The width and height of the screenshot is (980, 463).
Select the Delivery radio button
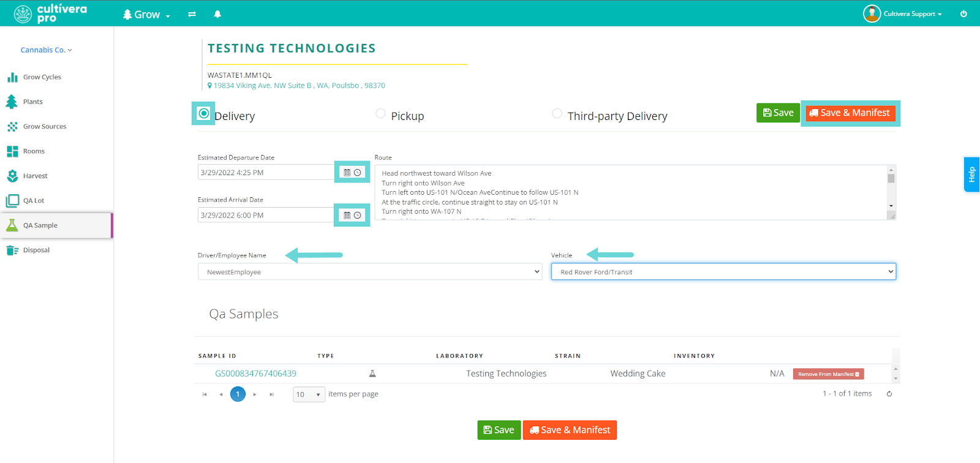(204, 113)
